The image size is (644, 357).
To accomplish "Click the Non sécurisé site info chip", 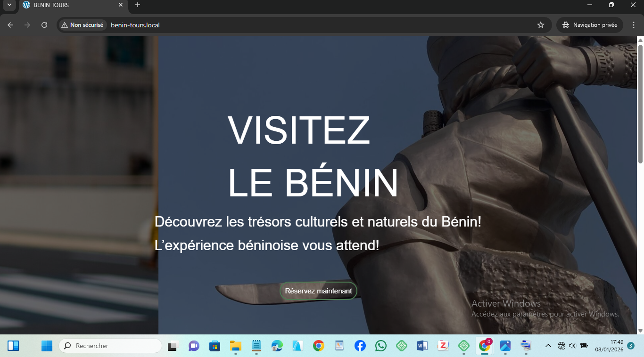I will click(83, 25).
